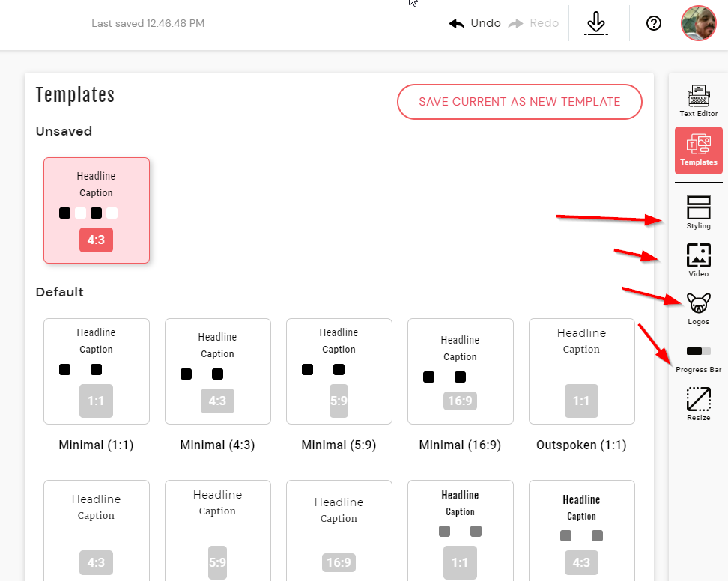The image size is (728, 581).
Task: Click the Unsaved section heading
Action: pos(64,131)
